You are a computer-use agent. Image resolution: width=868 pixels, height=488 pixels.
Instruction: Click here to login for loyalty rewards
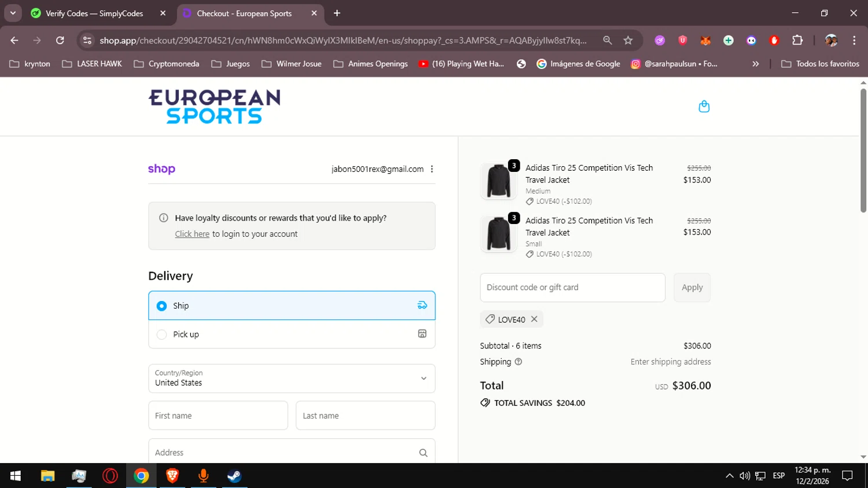(192, 234)
